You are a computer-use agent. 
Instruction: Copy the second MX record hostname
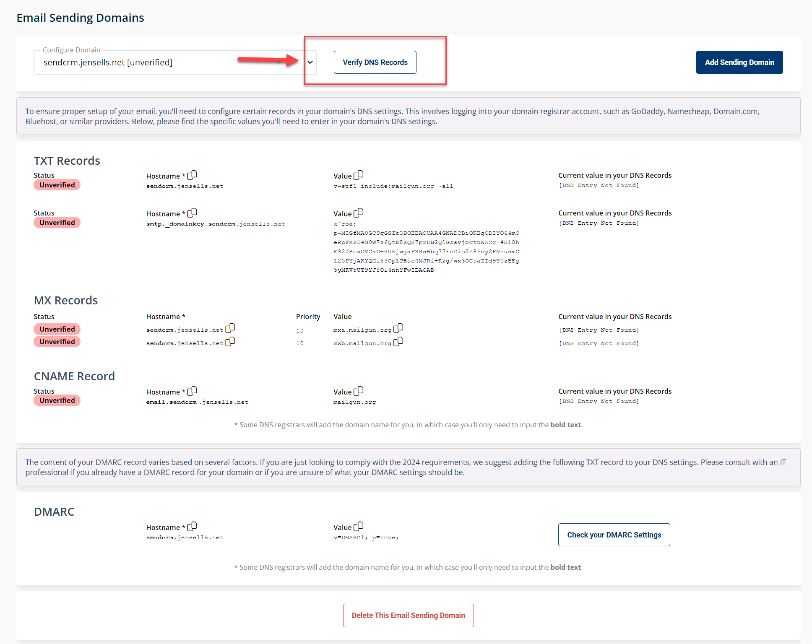pyautogui.click(x=230, y=341)
